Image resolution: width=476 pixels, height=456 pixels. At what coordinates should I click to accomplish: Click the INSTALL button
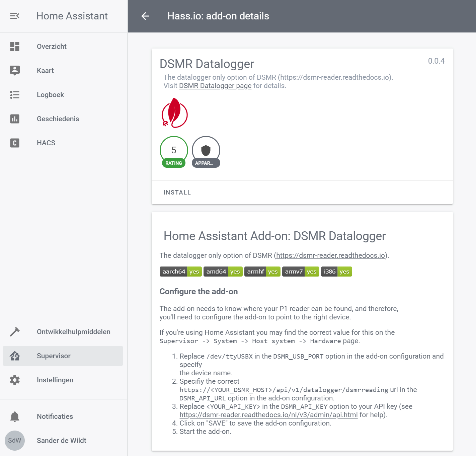pyautogui.click(x=177, y=193)
